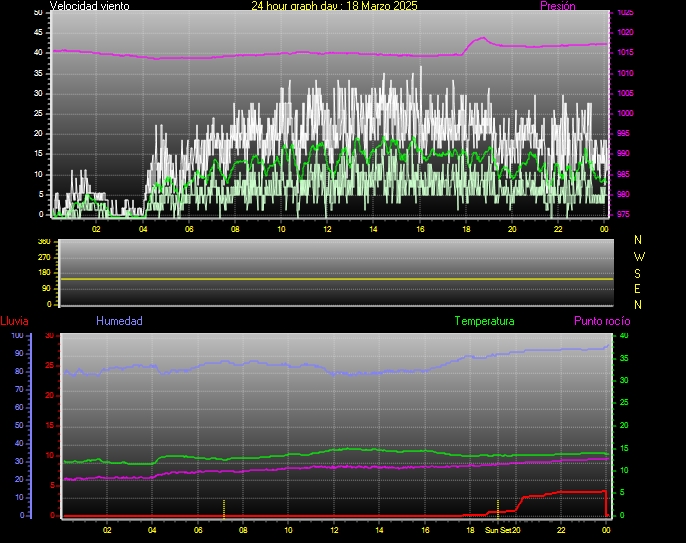Click the compass letter "W"
This screenshot has width=686, height=543.
[639, 256]
